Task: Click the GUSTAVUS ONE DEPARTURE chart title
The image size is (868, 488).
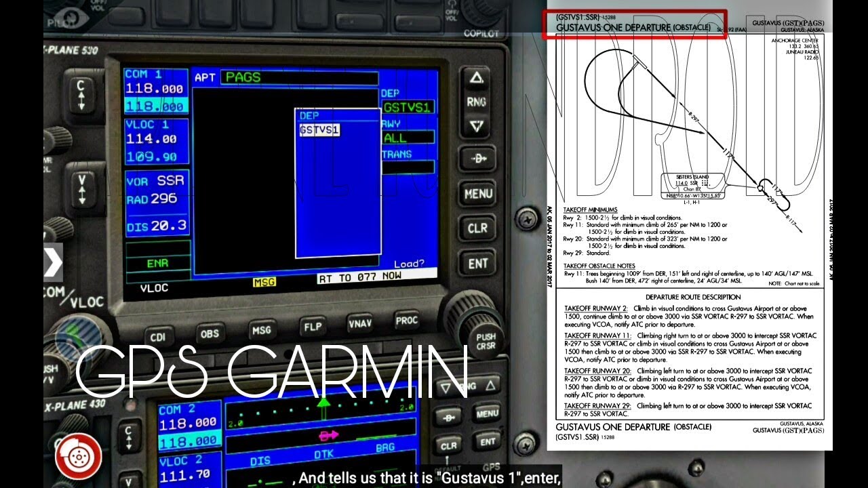Action: [x=633, y=27]
